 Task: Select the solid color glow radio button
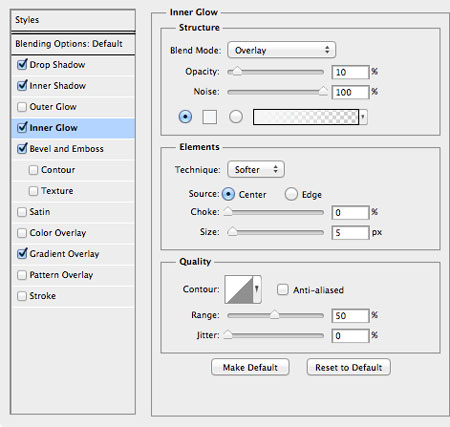coord(185,117)
